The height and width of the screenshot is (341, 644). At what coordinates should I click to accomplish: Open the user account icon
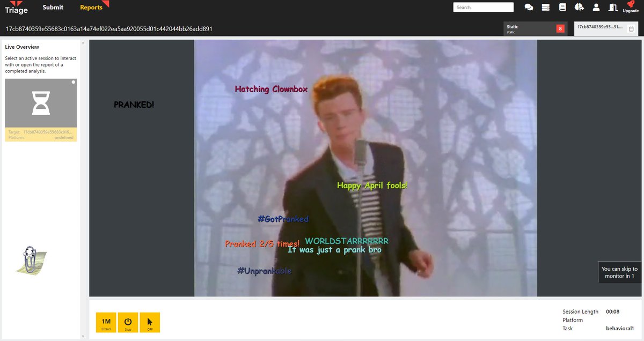596,8
